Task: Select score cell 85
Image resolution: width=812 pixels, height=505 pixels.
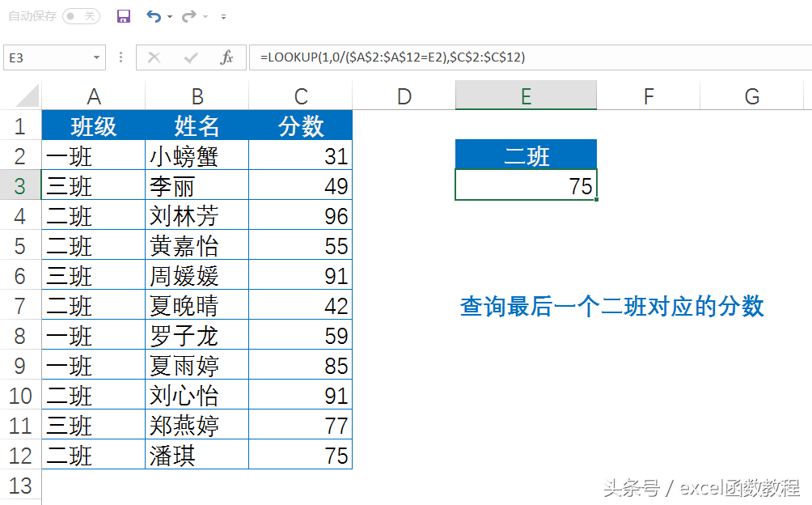Action: click(x=301, y=366)
